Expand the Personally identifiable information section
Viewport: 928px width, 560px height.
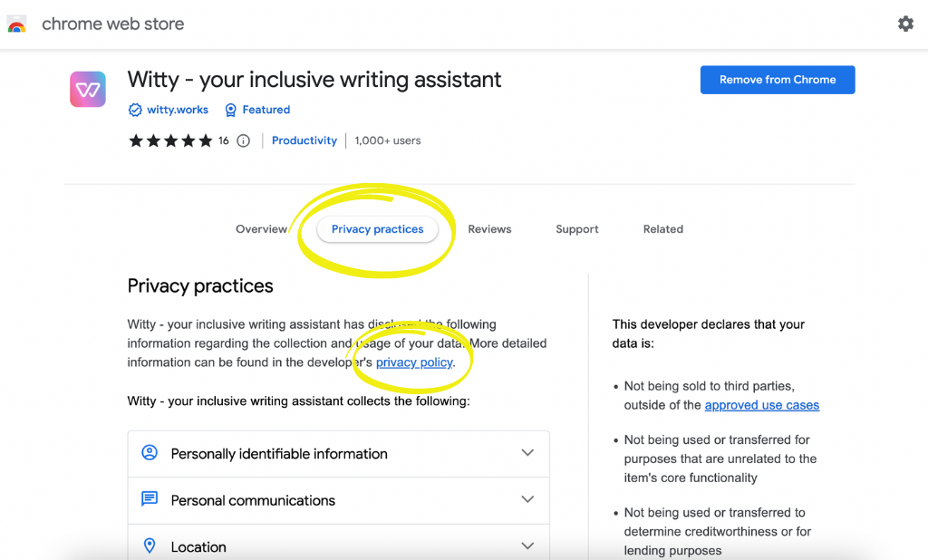527,453
